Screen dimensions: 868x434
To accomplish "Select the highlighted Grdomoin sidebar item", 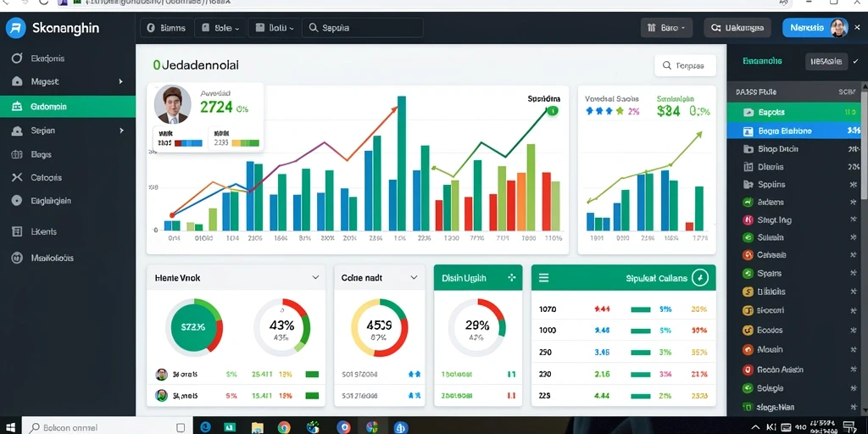I will (x=68, y=106).
